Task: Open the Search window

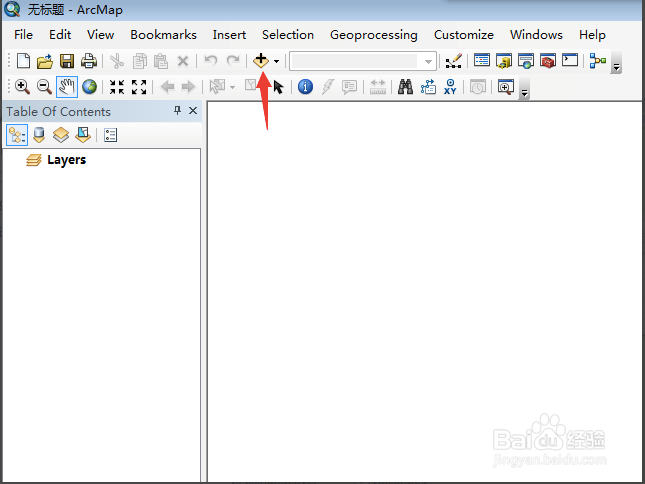Action: pos(526,61)
